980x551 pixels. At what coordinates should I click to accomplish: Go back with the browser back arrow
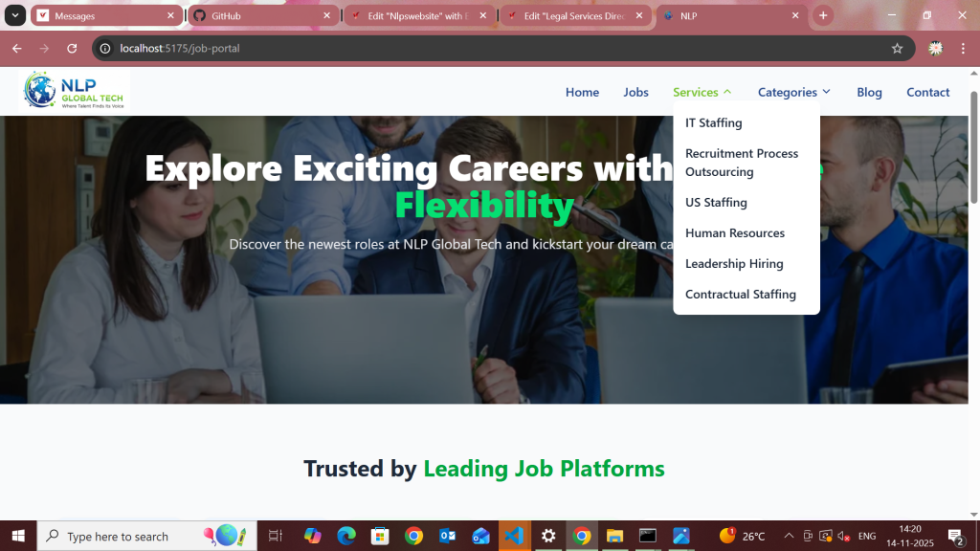[17, 48]
